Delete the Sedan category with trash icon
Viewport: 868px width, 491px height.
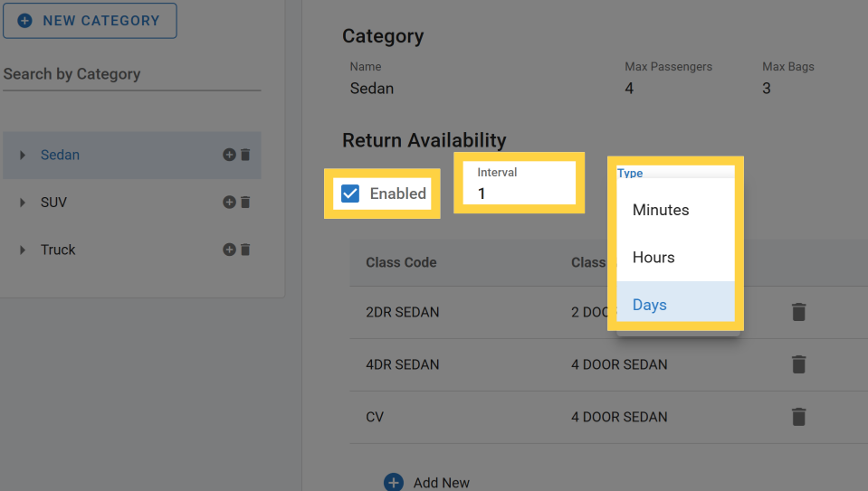[x=244, y=155]
